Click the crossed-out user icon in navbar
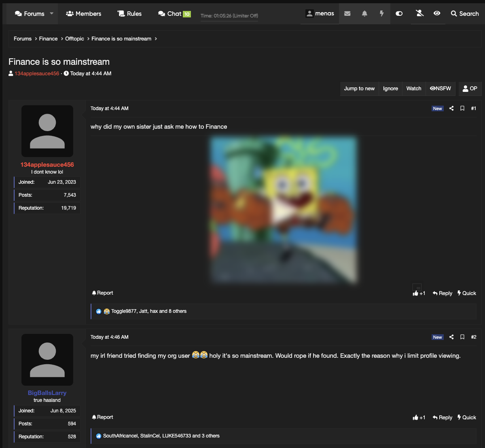This screenshot has width=485, height=448. click(x=419, y=13)
